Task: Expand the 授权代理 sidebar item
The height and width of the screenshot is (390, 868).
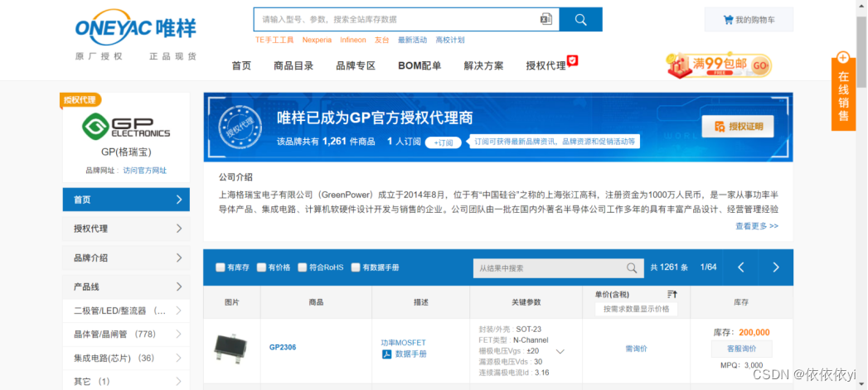Action: pyautogui.click(x=126, y=229)
